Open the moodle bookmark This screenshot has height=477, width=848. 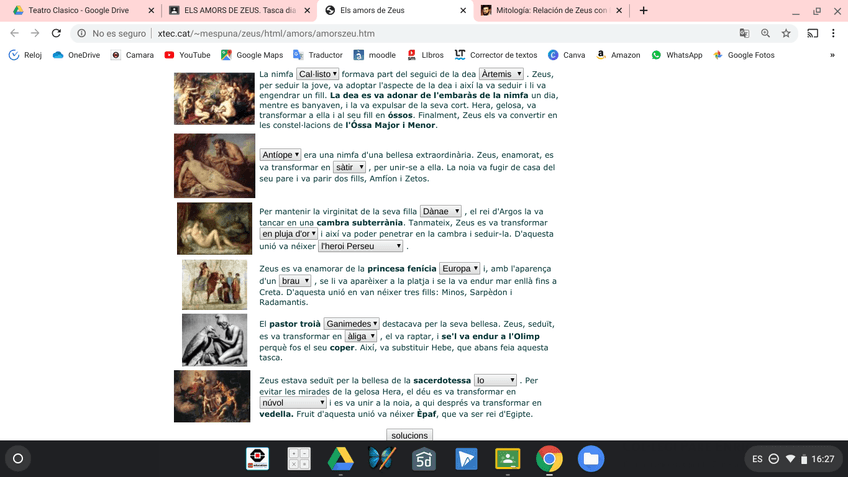click(374, 55)
